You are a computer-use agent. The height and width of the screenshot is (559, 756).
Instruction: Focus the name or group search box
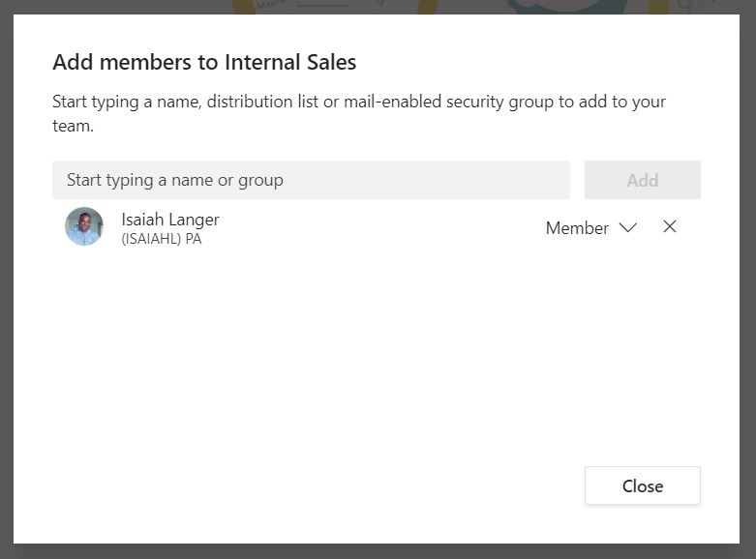(x=311, y=180)
